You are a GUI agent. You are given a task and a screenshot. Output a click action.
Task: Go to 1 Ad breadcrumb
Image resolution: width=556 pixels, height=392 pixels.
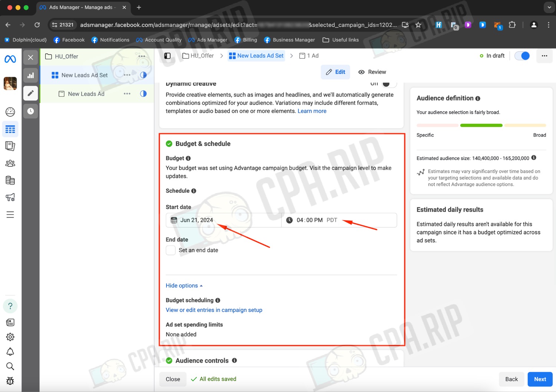[x=309, y=56]
